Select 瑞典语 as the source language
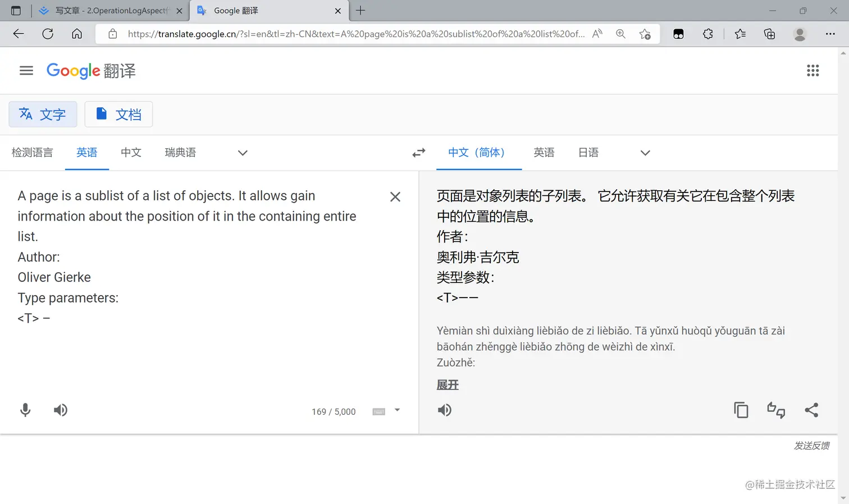Screen dimensions: 849x504 coord(180,153)
